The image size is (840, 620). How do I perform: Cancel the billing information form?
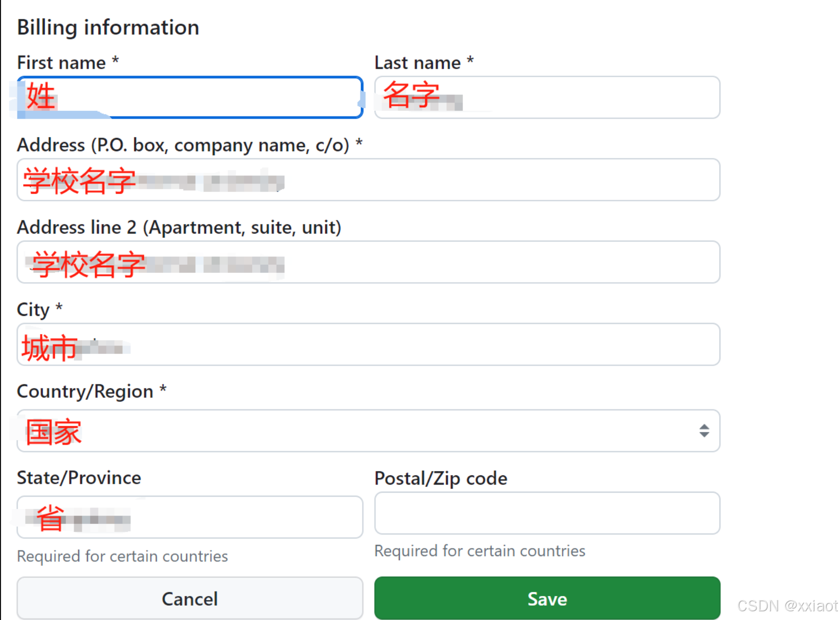(190, 599)
